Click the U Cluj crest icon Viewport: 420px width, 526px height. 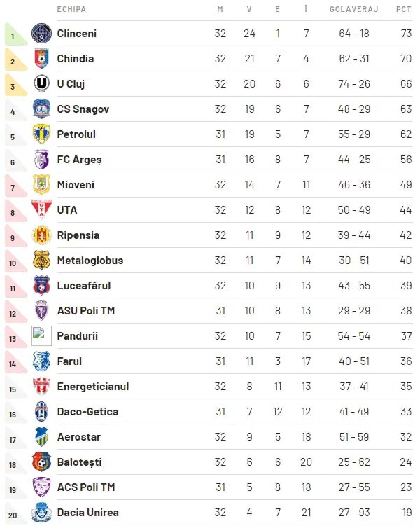[x=42, y=84]
